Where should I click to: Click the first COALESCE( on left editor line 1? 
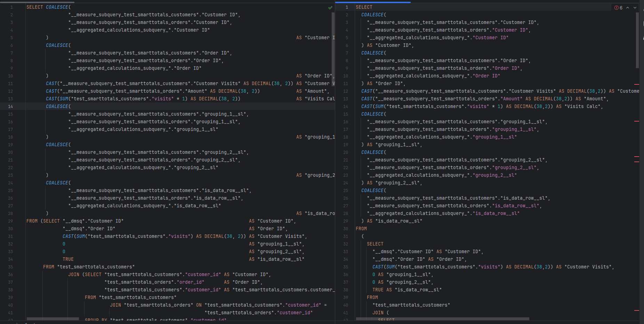(58, 7)
